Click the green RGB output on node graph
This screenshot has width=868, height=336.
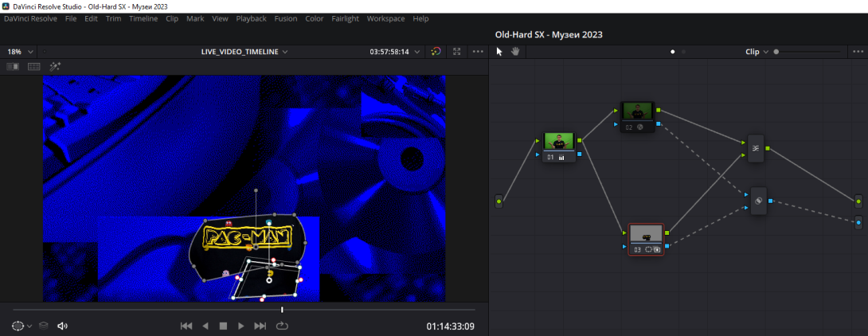point(858,201)
